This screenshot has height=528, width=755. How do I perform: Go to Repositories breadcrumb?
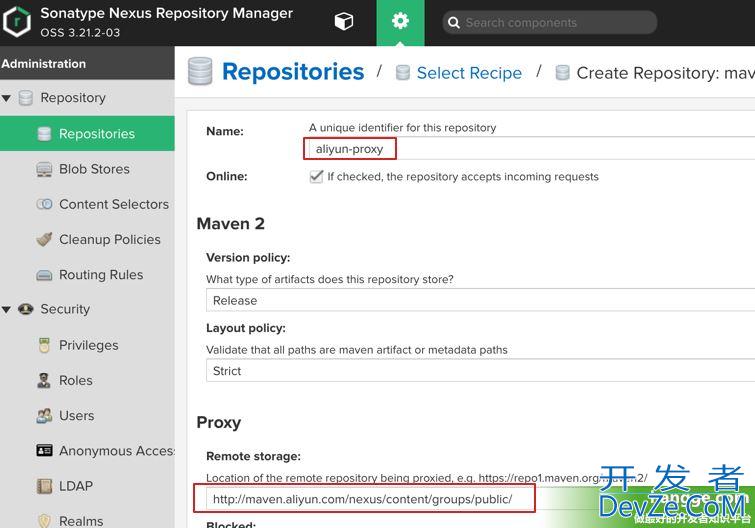(x=293, y=72)
